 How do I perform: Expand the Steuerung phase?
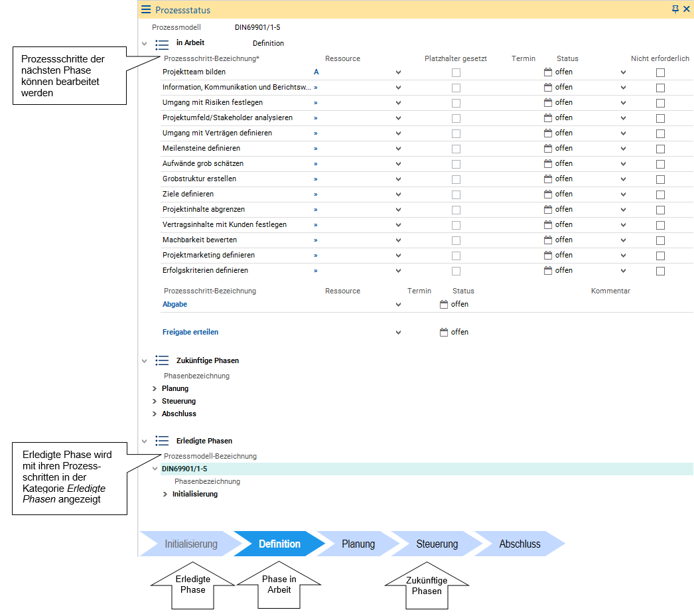(x=155, y=401)
